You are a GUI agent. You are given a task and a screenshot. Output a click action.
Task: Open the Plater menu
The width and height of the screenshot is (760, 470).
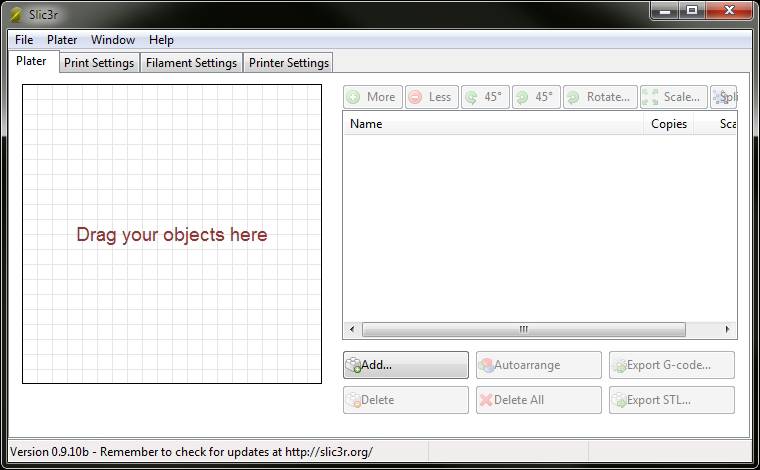coord(62,40)
